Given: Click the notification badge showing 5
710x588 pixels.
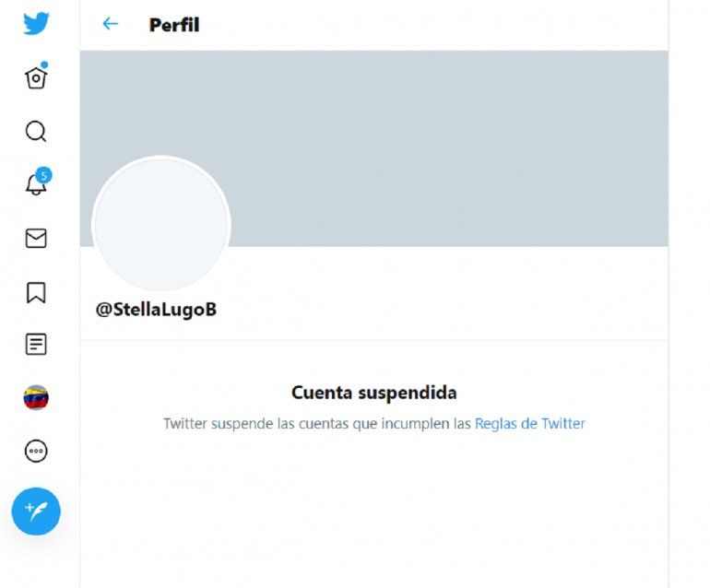Looking at the screenshot, I should [43, 176].
